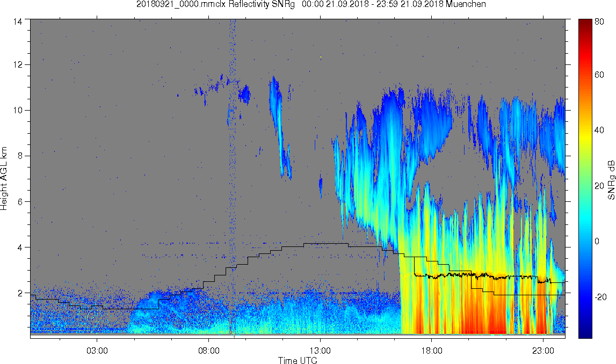Click the colorbar value 60
The height and width of the screenshot is (364, 616).
click(599, 75)
